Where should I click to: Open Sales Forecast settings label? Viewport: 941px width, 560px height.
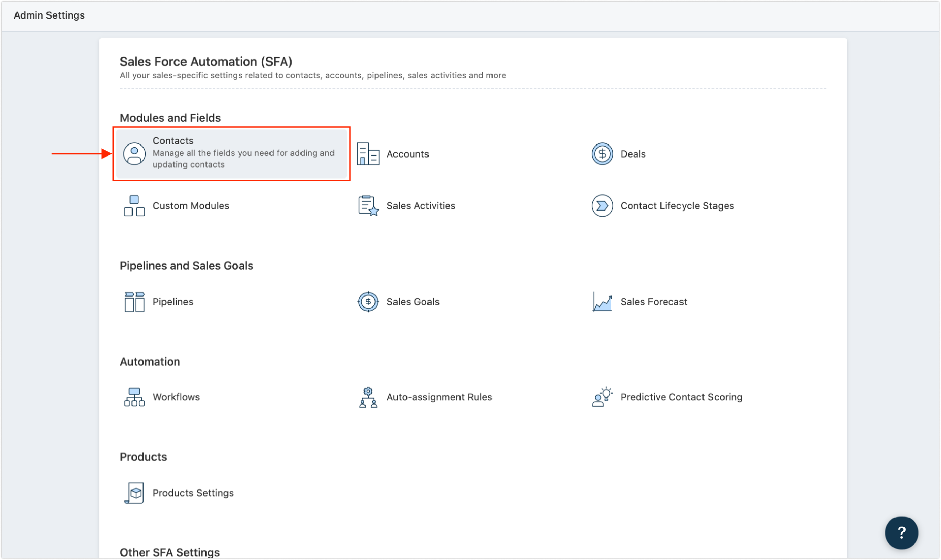click(x=654, y=302)
